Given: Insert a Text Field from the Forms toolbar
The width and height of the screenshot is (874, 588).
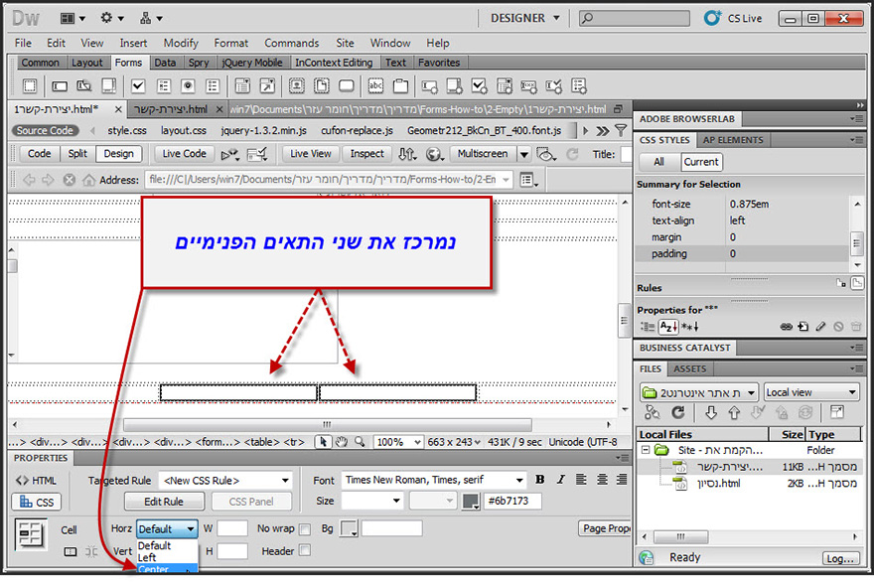Looking at the screenshot, I should (59, 86).
